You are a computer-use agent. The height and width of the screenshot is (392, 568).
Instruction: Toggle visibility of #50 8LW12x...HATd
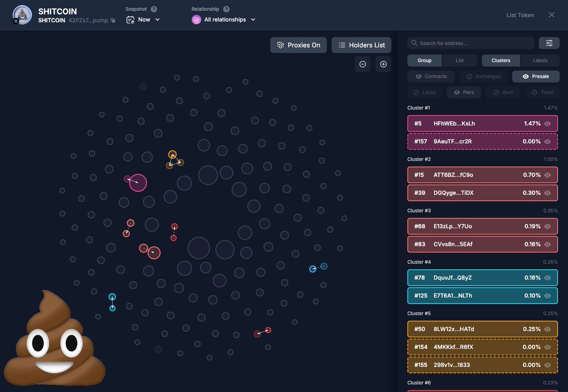pos(548,329)
